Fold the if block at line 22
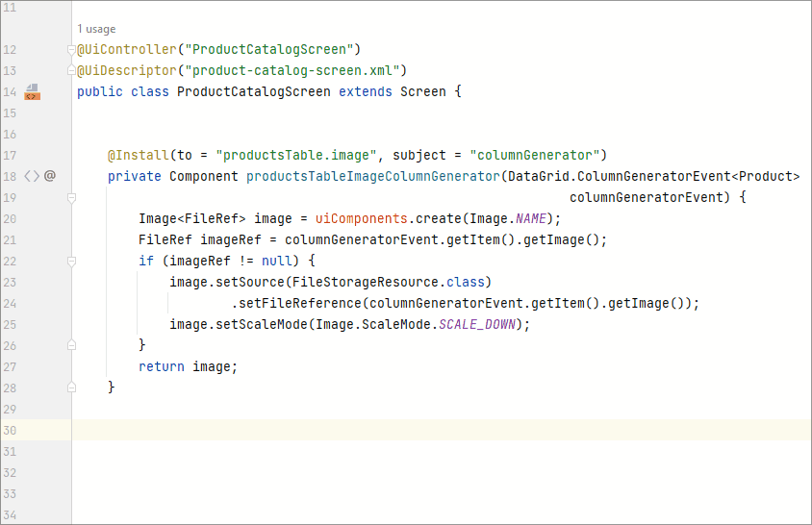This screenshot has height=525, width=812. 72,262
